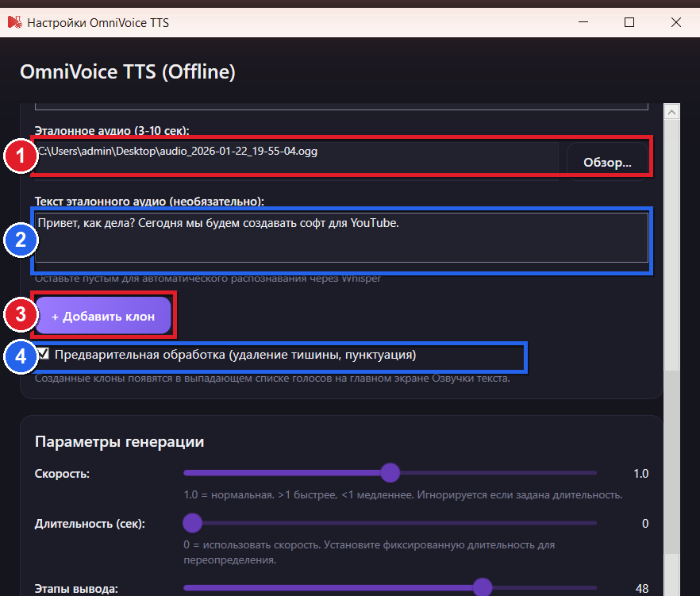This screenshot has height=596, width=700.
Task: Open file browser with Обзор... button
Action: pos(607,162)
